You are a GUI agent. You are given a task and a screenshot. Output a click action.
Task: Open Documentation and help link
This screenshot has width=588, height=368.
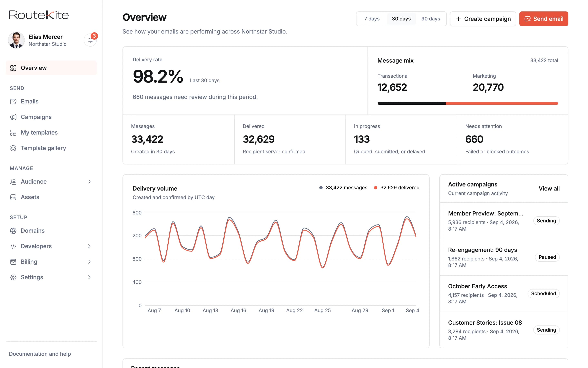coord(40,354)
